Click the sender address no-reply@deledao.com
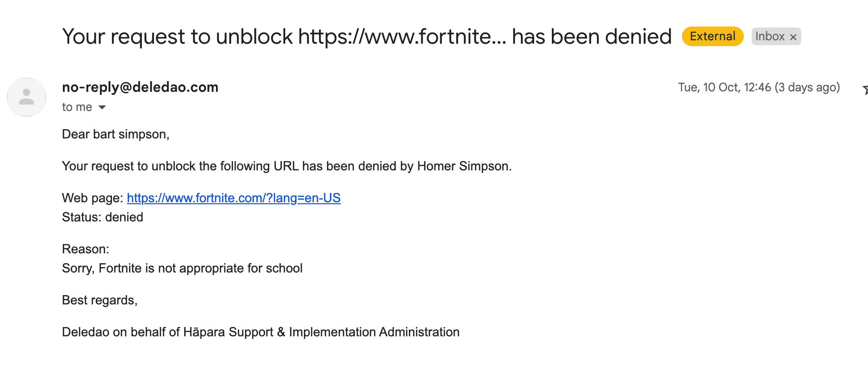868x381 pixels. tap(140, 87)
